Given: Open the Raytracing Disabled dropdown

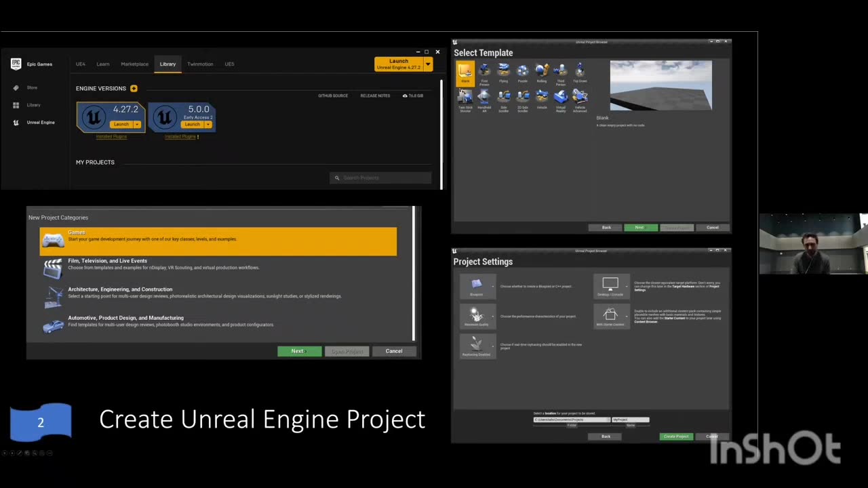Looking at the screenshot, I should [x=478, y=346].
